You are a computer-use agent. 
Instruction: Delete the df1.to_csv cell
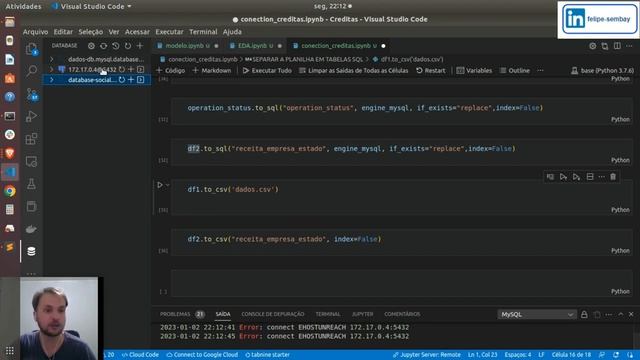click(x=613, y=177)
